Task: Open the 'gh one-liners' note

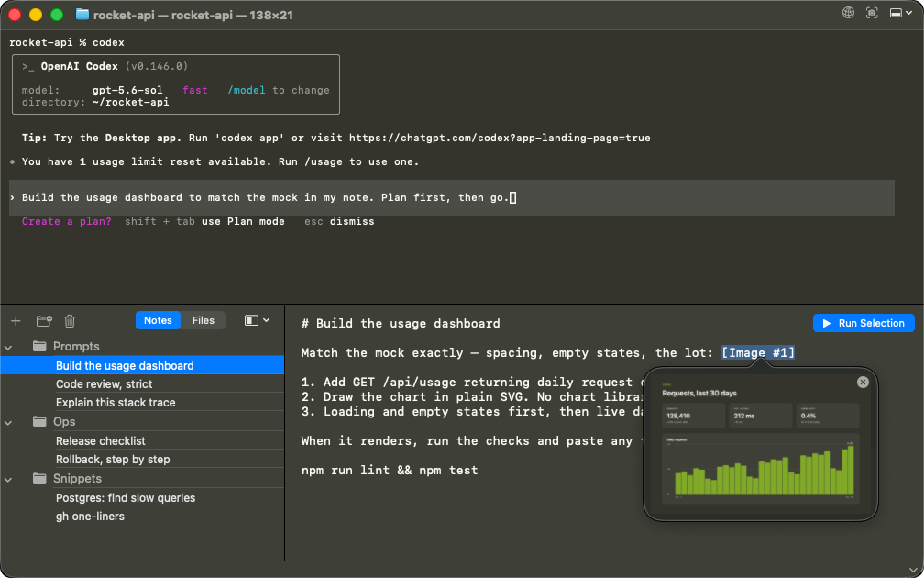Action: [x=142, y=516]
